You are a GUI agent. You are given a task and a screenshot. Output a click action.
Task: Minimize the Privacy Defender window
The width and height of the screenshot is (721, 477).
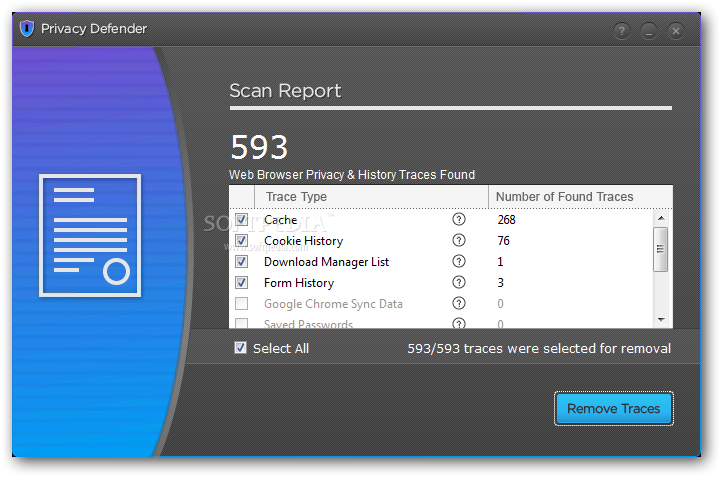point(649,31)
